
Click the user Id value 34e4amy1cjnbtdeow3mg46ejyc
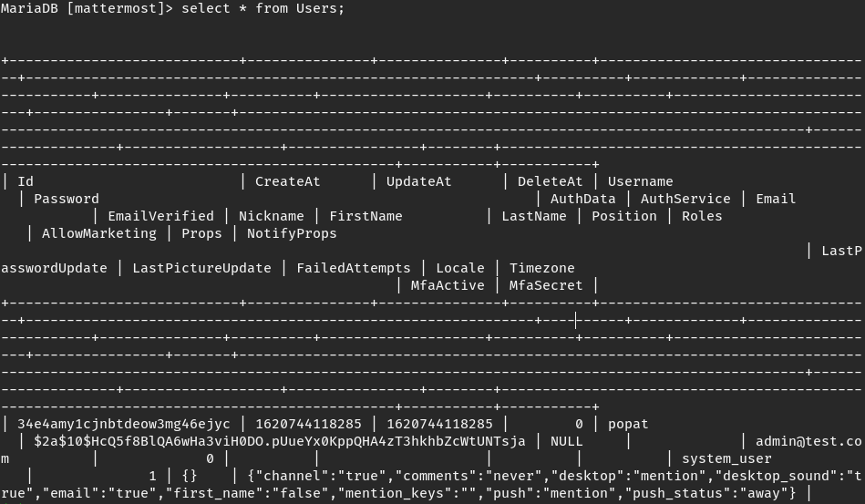point(124,424)
